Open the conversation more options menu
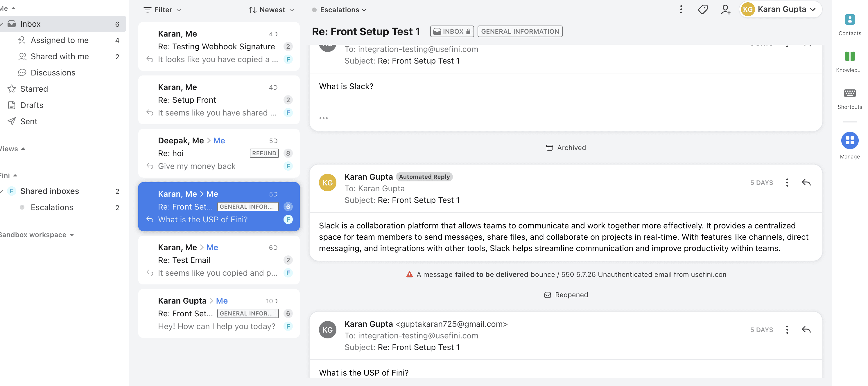This screenshot has height=386, width=868. pos(681,9)
